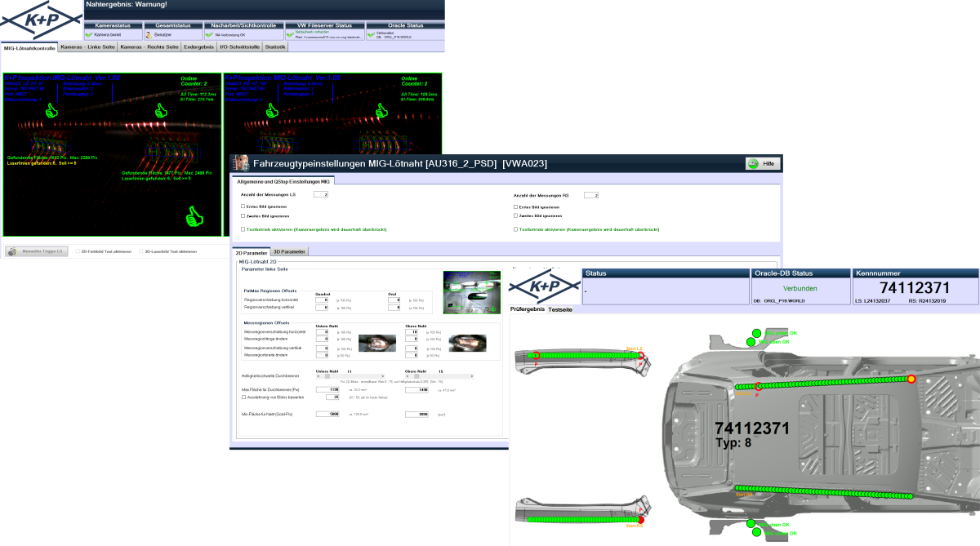Check Testbetrieb aktivieren for LS side

click(243, 229)
